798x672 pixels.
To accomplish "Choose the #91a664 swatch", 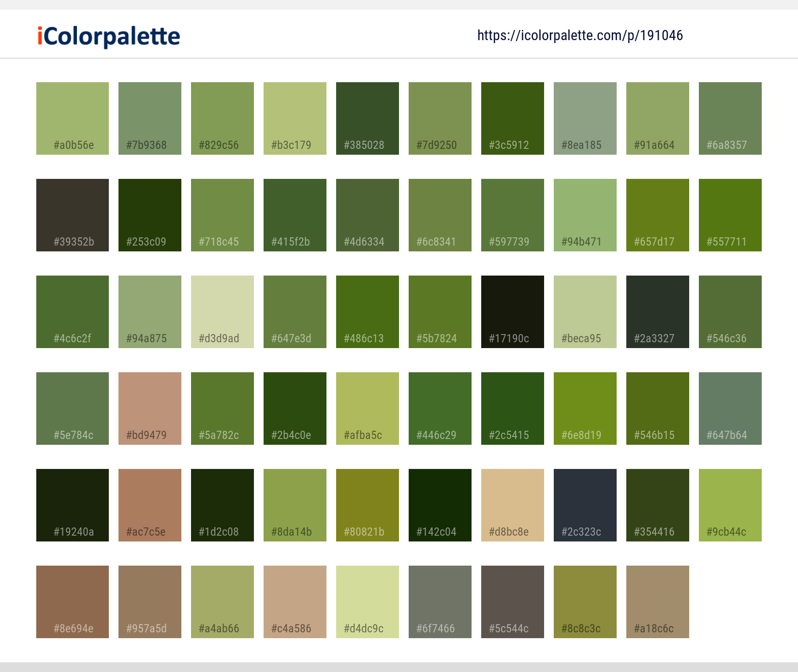I will tap(658, 118).
